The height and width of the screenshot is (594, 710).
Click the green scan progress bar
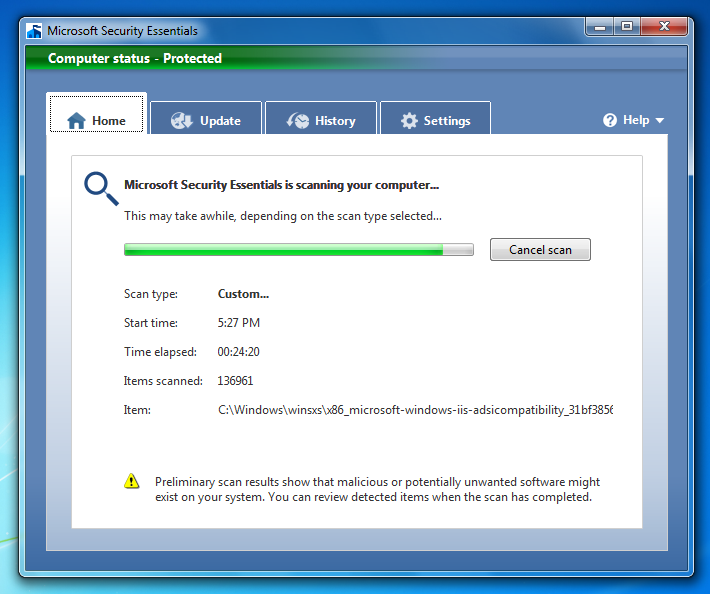299,249
